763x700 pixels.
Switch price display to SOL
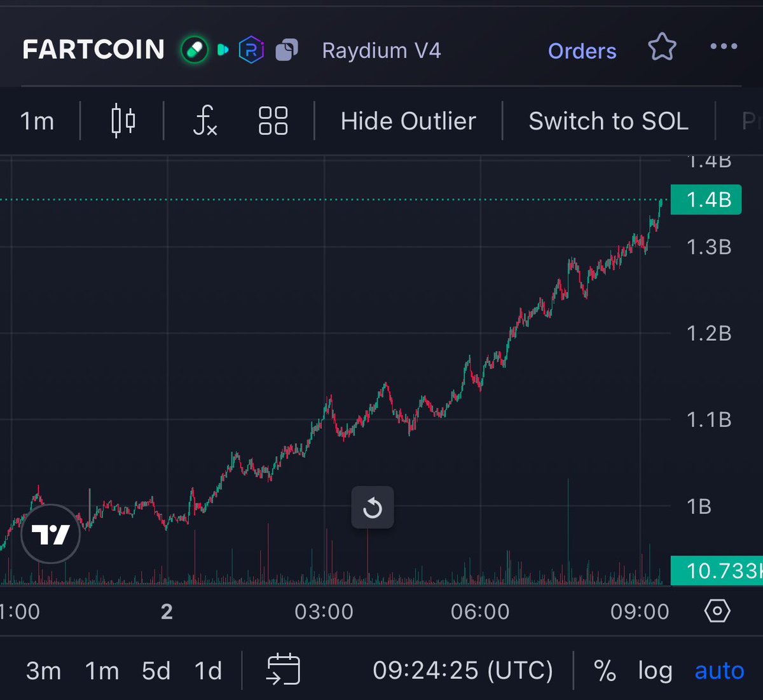(x=608, y=121)
